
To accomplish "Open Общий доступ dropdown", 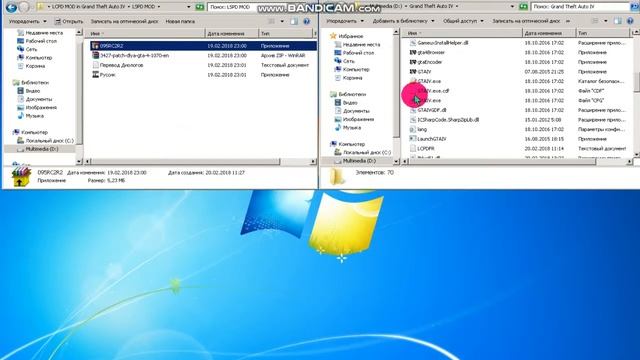I will [x=463, y=21].
